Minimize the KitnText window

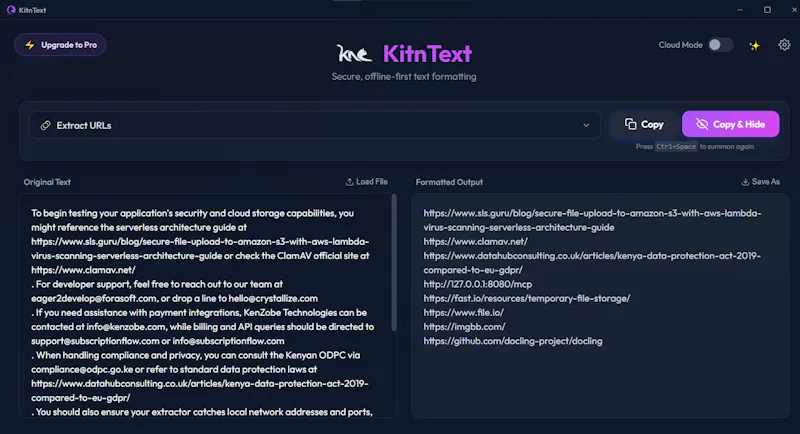pos(740,10)
